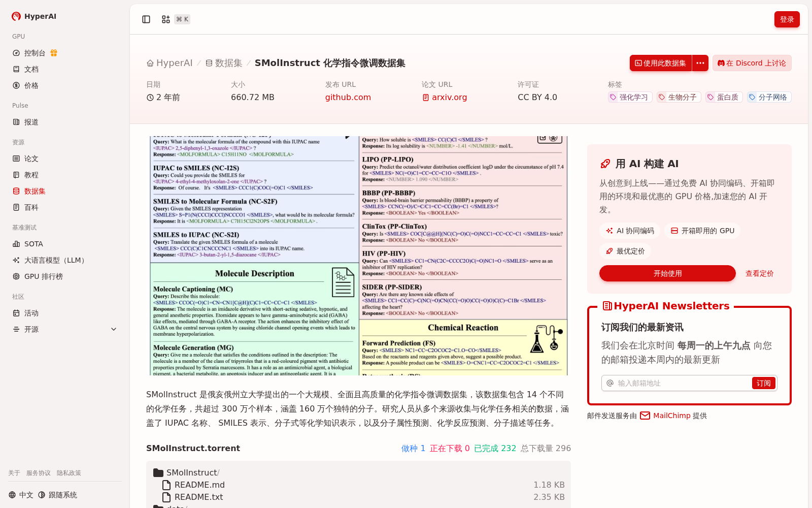Viewport: 812px width, 508px height.
Task: Click the AI 协同编码 chip
Action: pos(630,231)
